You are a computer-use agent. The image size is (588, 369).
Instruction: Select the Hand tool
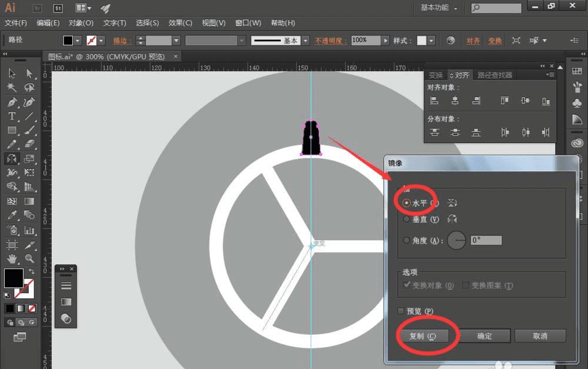pos(12,258)
